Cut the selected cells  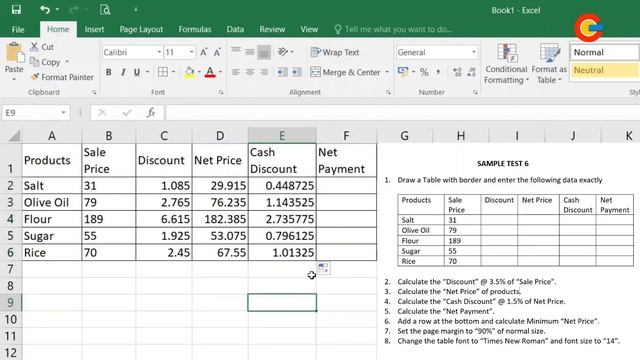click(x=42, y=47)
